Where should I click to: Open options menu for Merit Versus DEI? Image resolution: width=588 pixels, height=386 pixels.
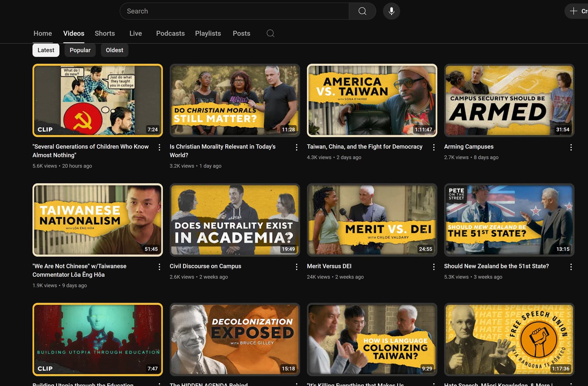pos(434,267)
